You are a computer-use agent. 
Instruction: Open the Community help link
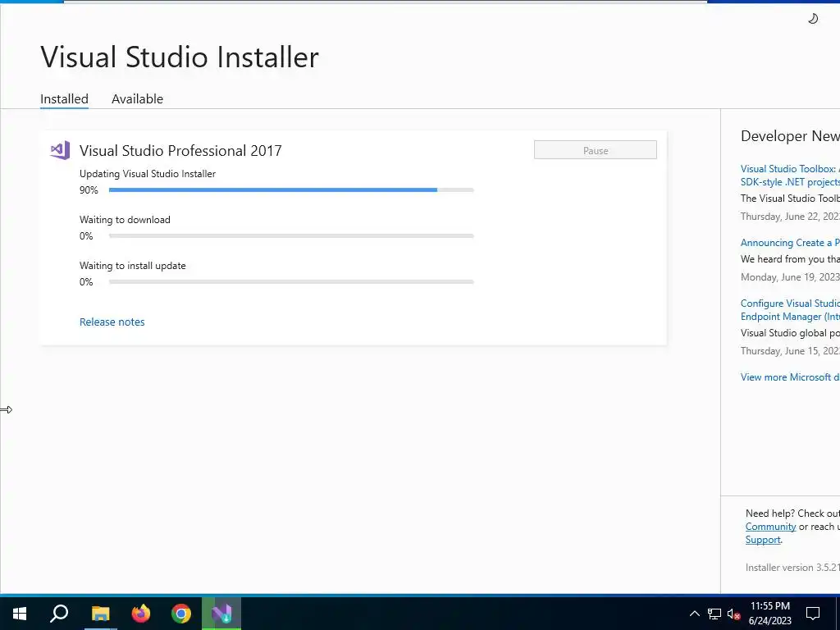pos(770,527)
